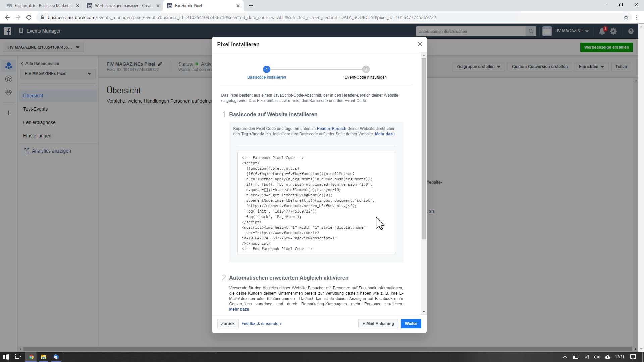Go back to Alle Datenquellen
Viewport: 644px width, 362px height.
(40, 64)
